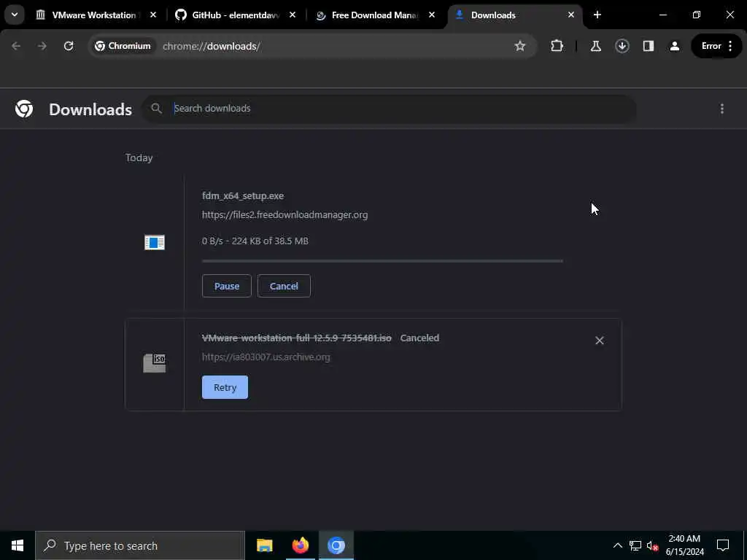Open the Extensions puzzle icon
This screenshot has height=560, width=747.
point(557,46)
